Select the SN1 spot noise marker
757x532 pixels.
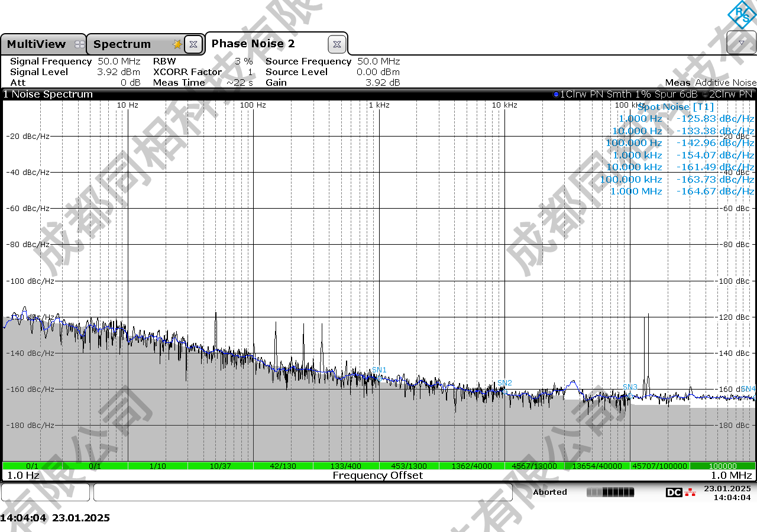[x=379, y=370]
